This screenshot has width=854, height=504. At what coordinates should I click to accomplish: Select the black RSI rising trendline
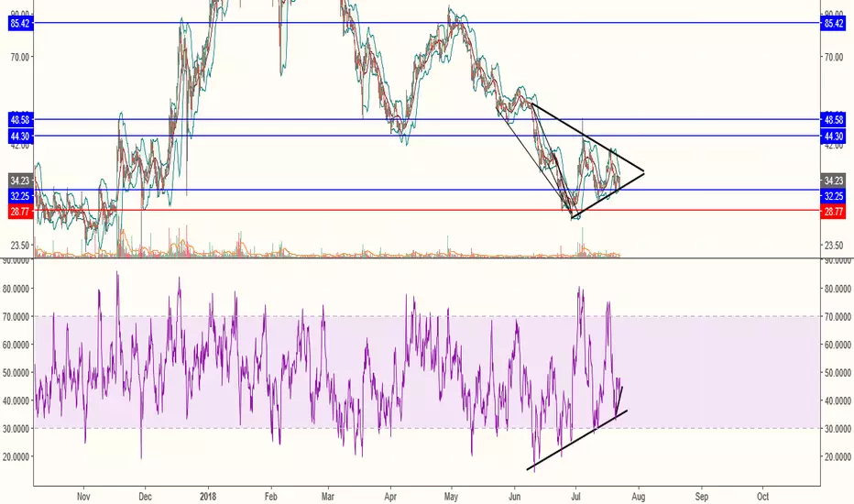point(576,440)
